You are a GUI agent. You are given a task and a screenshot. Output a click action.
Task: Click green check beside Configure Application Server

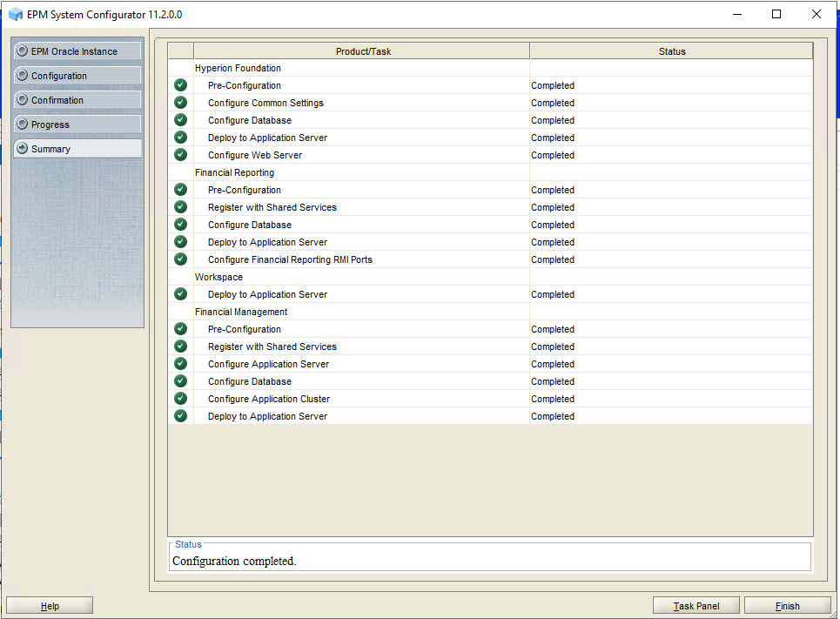click(181, 364)
